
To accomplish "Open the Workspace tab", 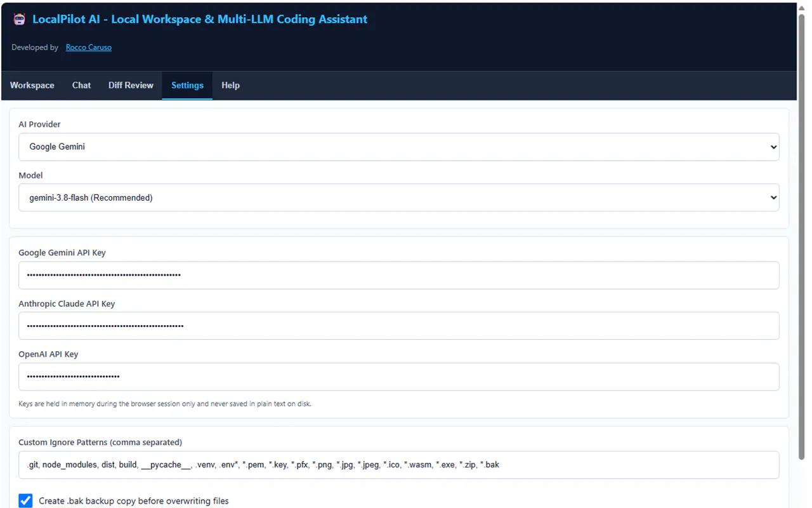I will point(32,85).
